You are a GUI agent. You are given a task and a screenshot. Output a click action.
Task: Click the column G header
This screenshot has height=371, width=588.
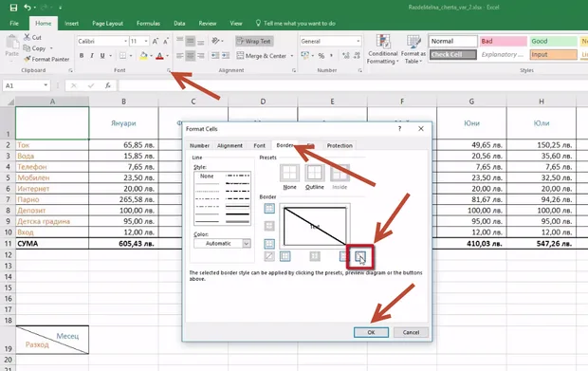(x=471, y=102)
